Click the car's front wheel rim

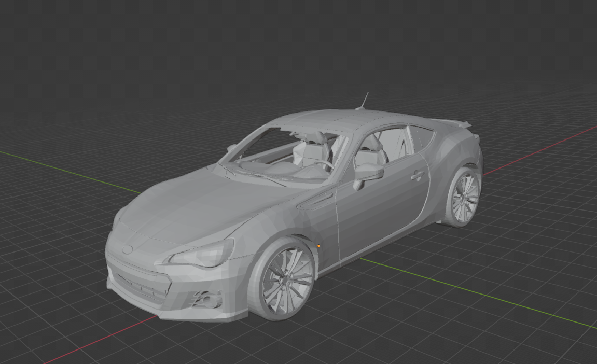click(287, 280)
